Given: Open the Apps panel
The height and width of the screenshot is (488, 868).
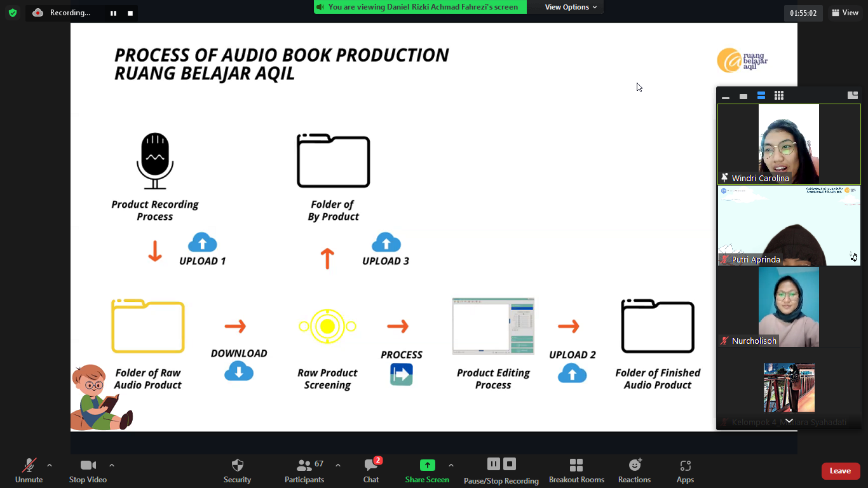Looking at the screenshot, I should click(x=685, y=471).
